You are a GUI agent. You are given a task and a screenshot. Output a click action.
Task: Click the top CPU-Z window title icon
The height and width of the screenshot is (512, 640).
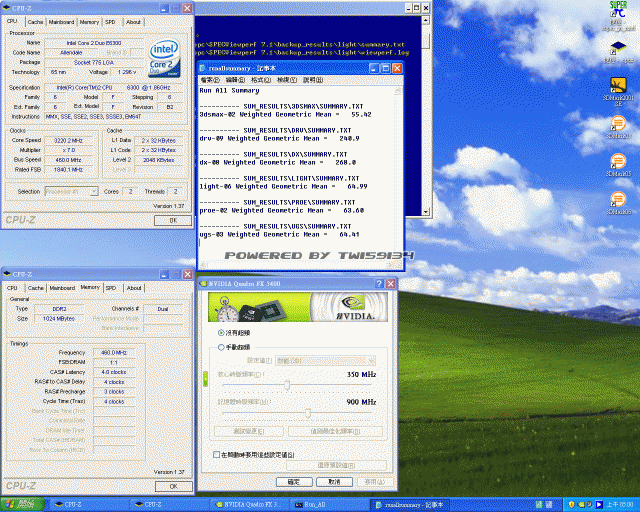[x=6, y=8]
